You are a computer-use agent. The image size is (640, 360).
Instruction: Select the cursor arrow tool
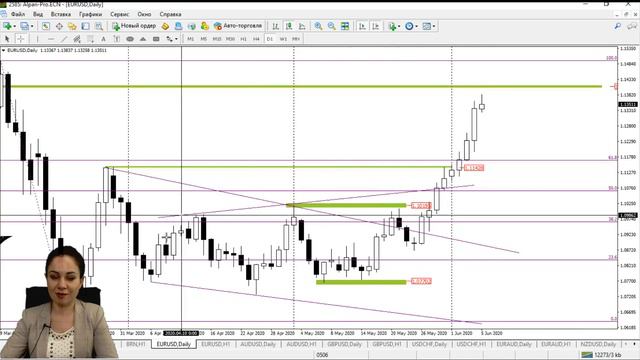point(7,39)
